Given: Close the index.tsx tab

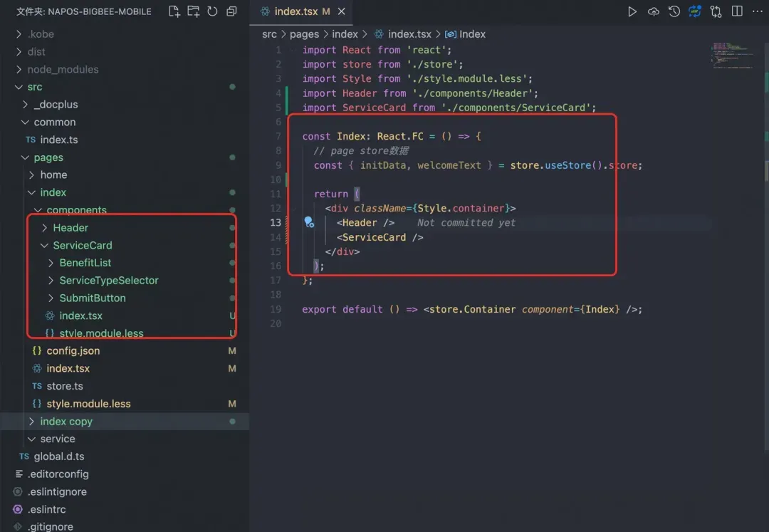Looking at the screenshot, I should [x=341, y=11].
